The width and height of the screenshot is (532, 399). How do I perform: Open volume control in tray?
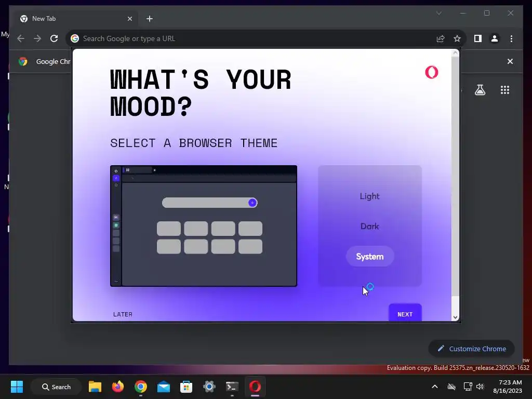pyautogui.click(x=480, y=387)
